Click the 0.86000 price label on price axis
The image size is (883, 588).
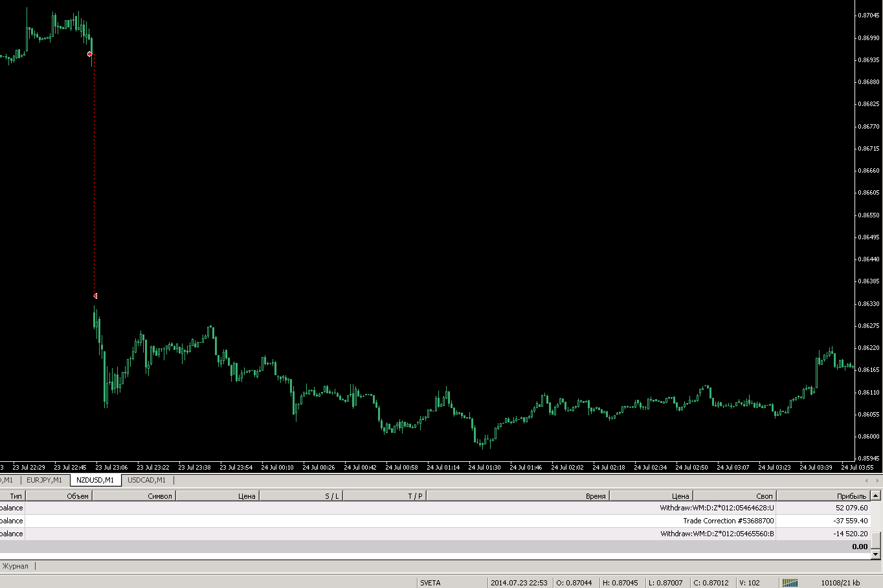[868, 437]
